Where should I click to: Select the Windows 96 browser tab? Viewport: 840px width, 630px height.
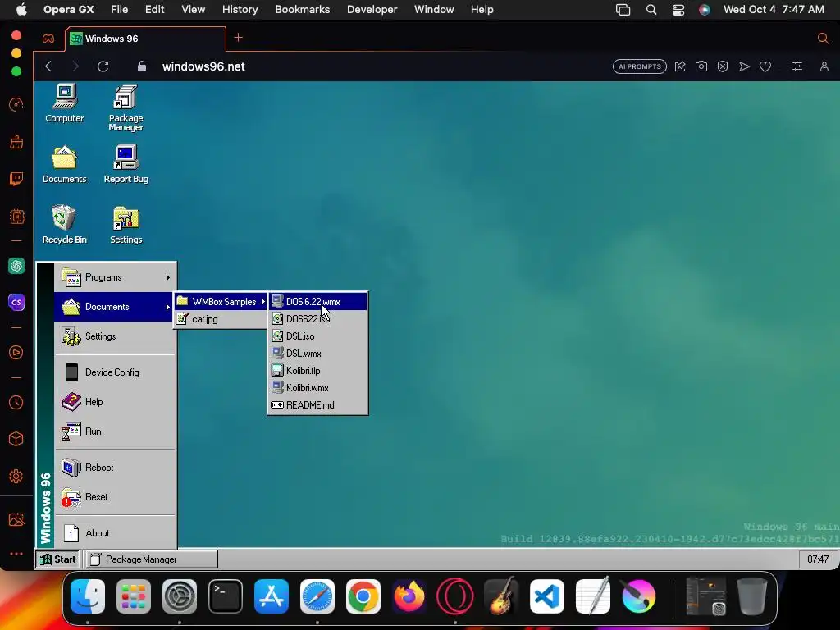(x=146, y=39)
